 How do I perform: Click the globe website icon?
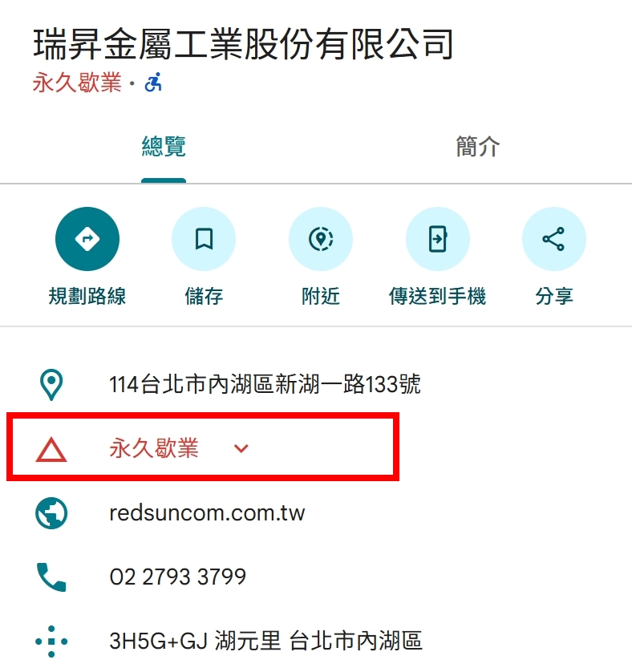[x=51, y=513]
